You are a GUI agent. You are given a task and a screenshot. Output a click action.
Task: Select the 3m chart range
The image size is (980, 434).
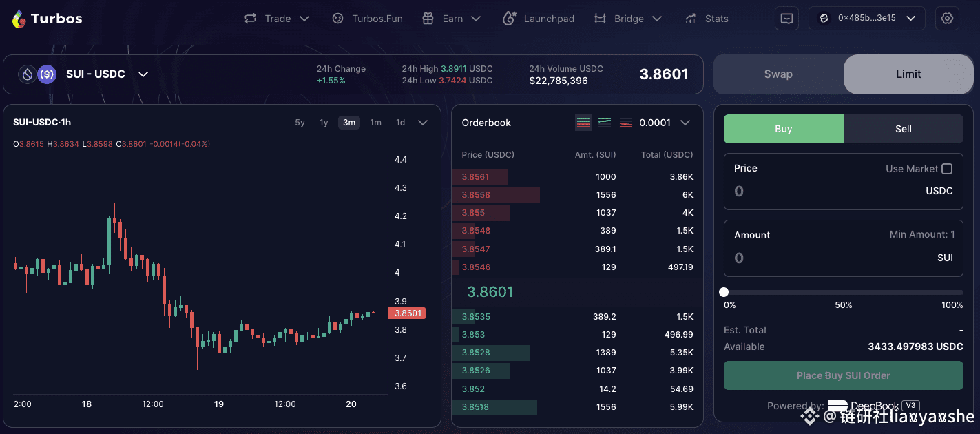(x=349, y=123)
